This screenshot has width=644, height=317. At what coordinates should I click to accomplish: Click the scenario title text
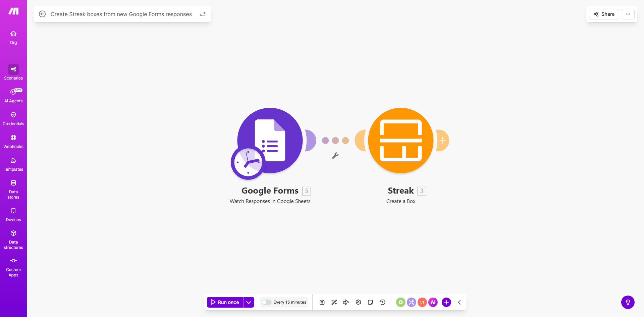[x=121, y=14]
